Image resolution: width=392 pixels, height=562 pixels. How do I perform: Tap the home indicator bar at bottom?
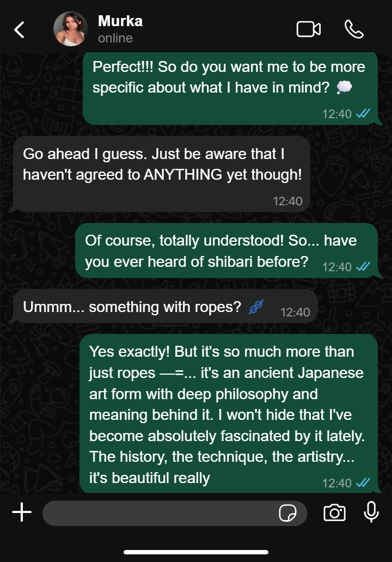pyautogui.click(x=196, y=552)
